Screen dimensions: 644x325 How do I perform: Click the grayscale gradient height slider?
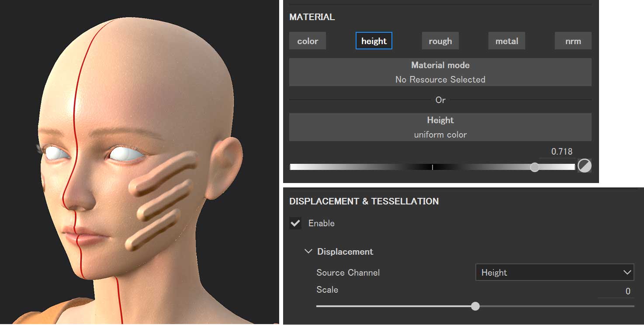tap(432, 166)
